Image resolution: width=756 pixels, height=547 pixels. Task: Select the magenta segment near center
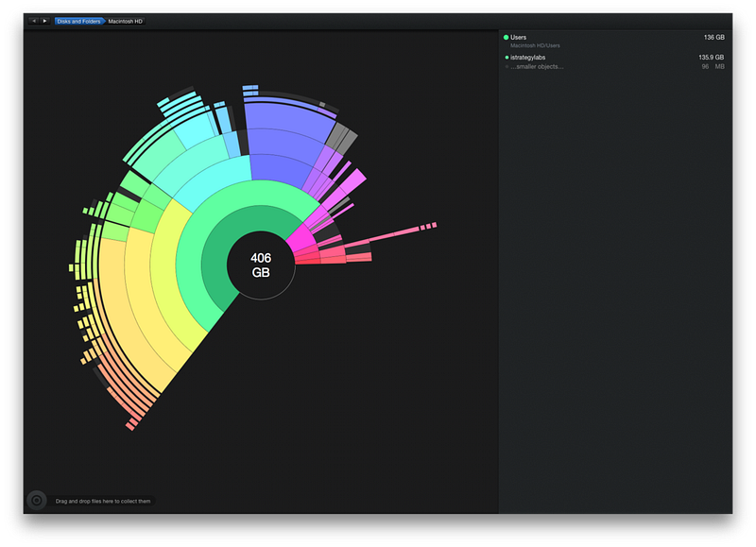pyautogui.click(x=301, y=239)
